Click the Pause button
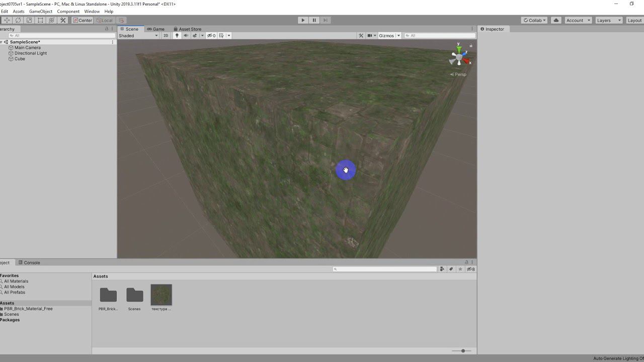This screenshot has width=644, height=362. point(314,20)
